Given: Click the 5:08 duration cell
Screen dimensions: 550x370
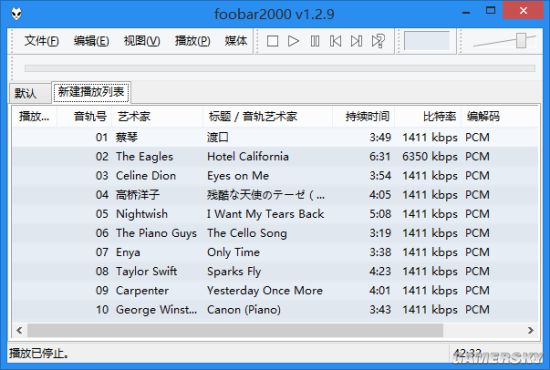Looking at the screenshot, I should 380,214.
